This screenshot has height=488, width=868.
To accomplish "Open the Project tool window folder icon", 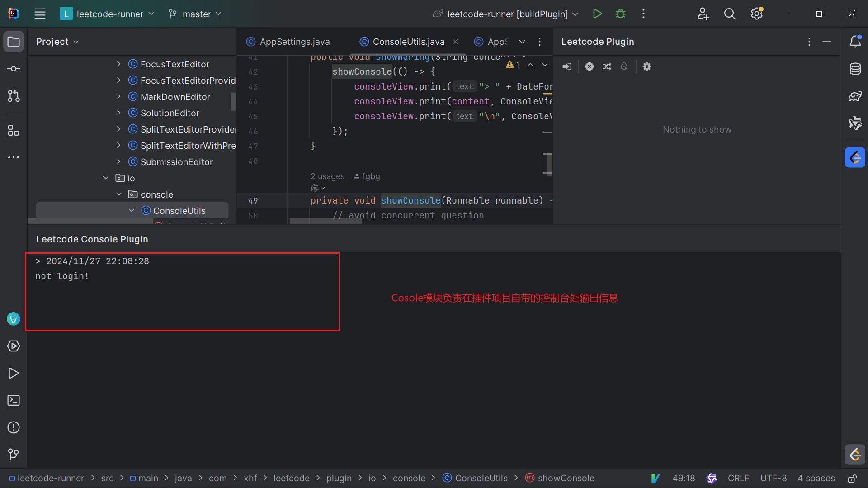I will (x=14, y=42).
